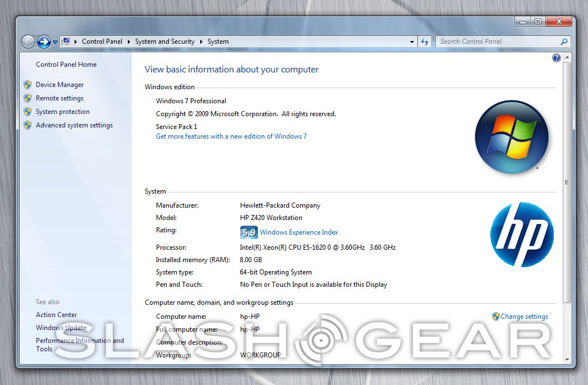Open help via the blue question mark
The image size is (588, 385).
tap(556, 58)
